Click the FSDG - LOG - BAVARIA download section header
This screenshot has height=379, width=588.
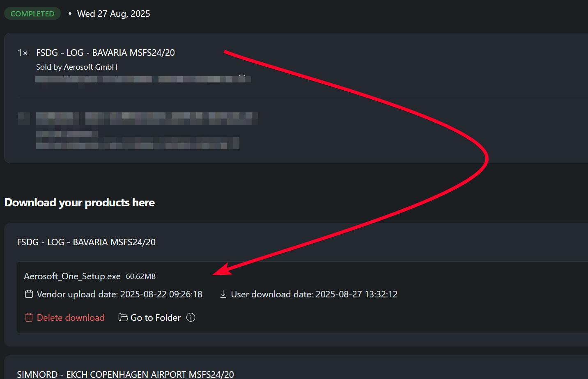(x=86, y=242)
